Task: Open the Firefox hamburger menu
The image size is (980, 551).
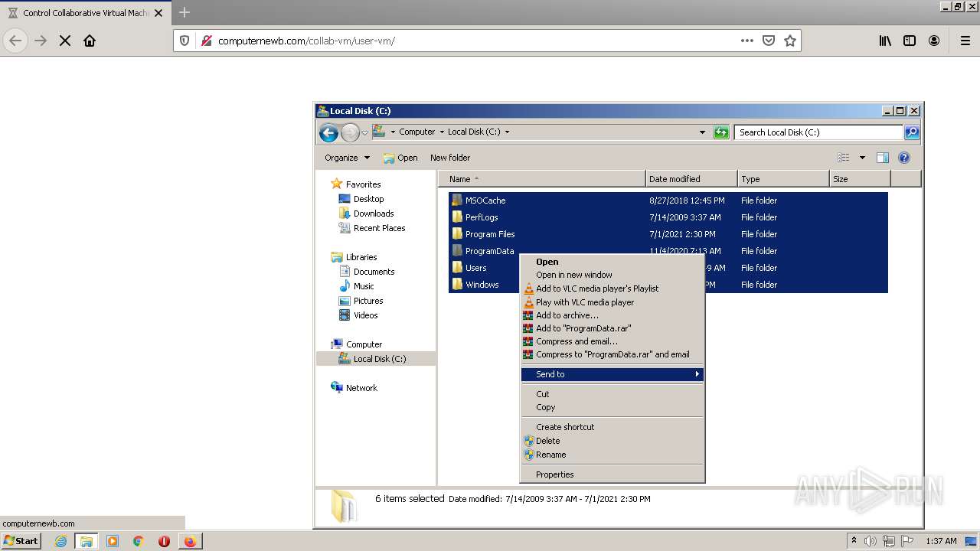Action: click(965, 41)
